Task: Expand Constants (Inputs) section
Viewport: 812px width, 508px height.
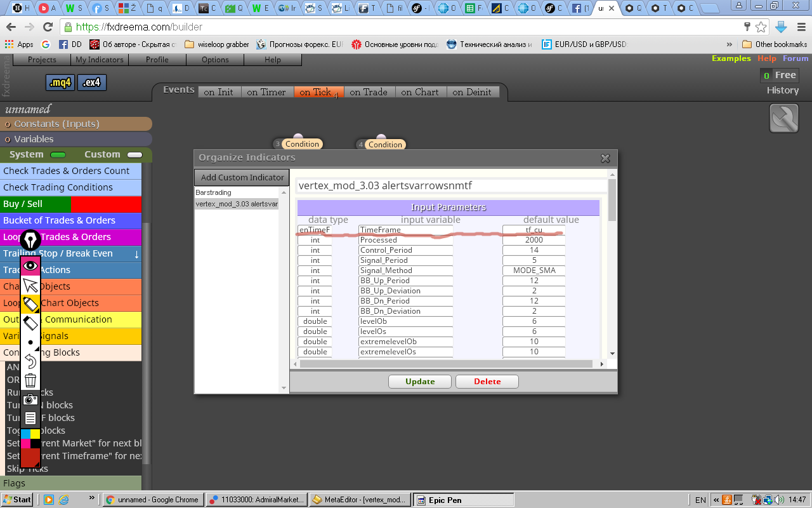Action: coord(76,124)
